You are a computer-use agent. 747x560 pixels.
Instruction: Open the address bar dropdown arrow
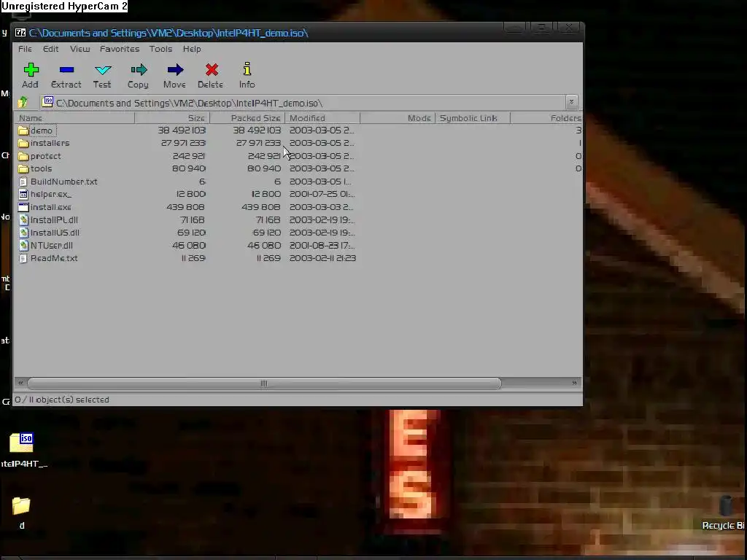tap(572, 102)
